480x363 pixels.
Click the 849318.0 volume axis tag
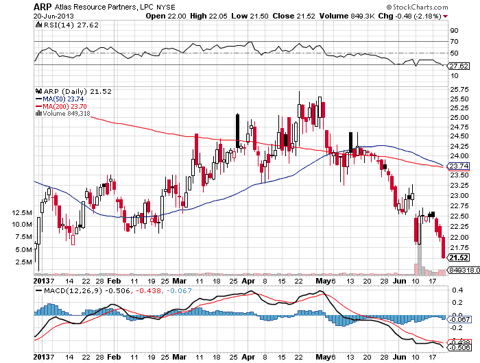(x=464, y=270)
